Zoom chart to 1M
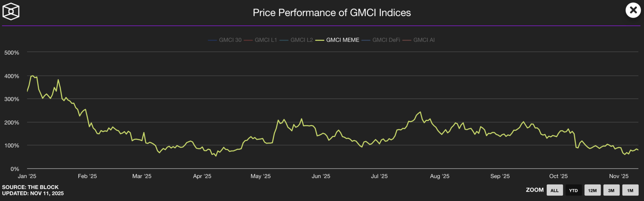Viewport: 644px width, 201px height. point(630,190)
